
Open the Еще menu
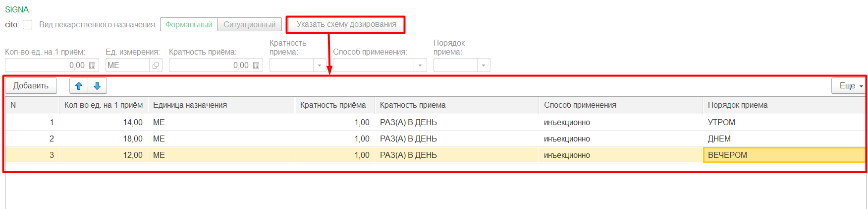850,86
